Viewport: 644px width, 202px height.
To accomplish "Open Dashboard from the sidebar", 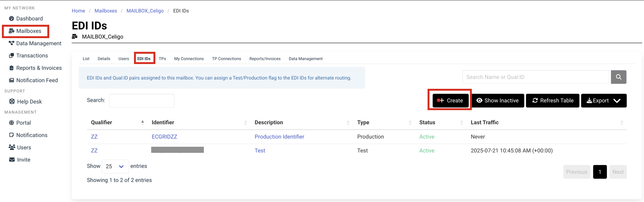I will point(29,19).
